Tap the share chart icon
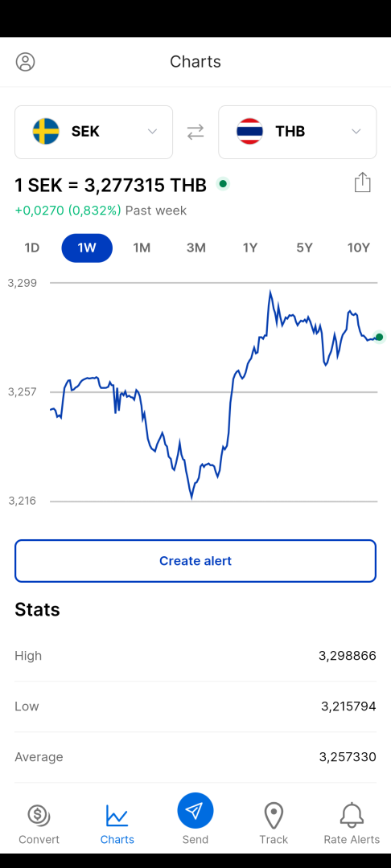 pyautogui.click(x=362, y=182)
